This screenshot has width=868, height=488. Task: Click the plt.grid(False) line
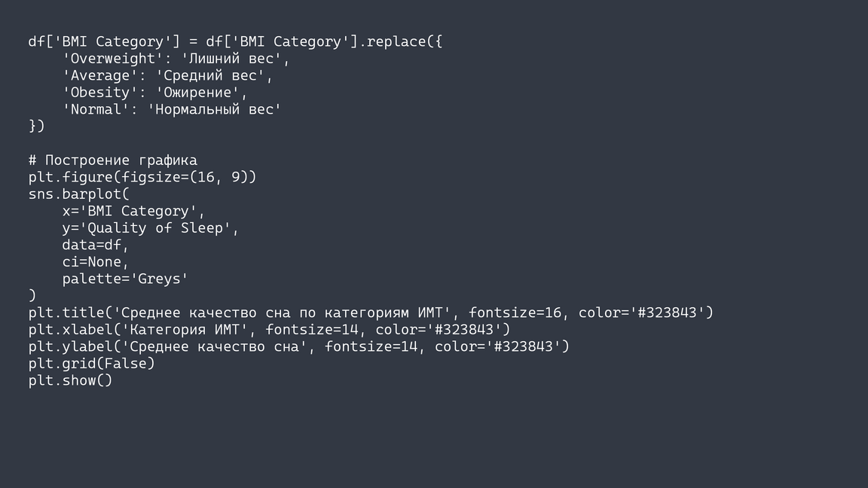click(x=91, y=363)
